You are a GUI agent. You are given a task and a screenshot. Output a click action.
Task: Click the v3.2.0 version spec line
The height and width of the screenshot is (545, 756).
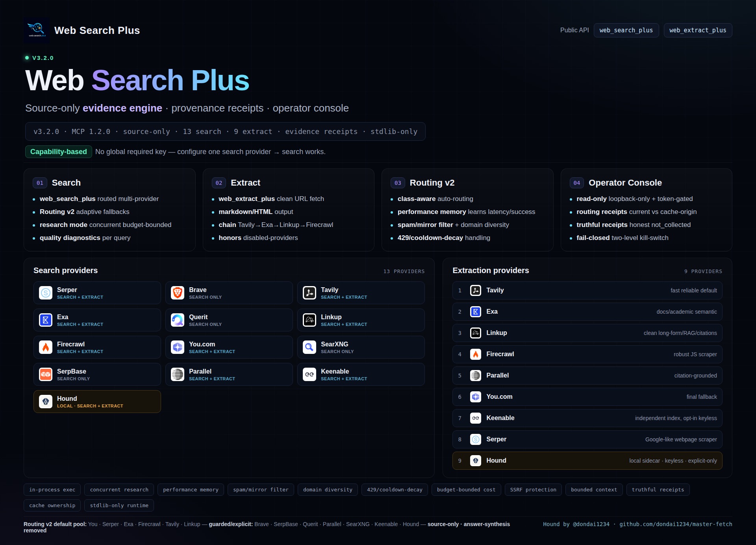coord(225,131)
